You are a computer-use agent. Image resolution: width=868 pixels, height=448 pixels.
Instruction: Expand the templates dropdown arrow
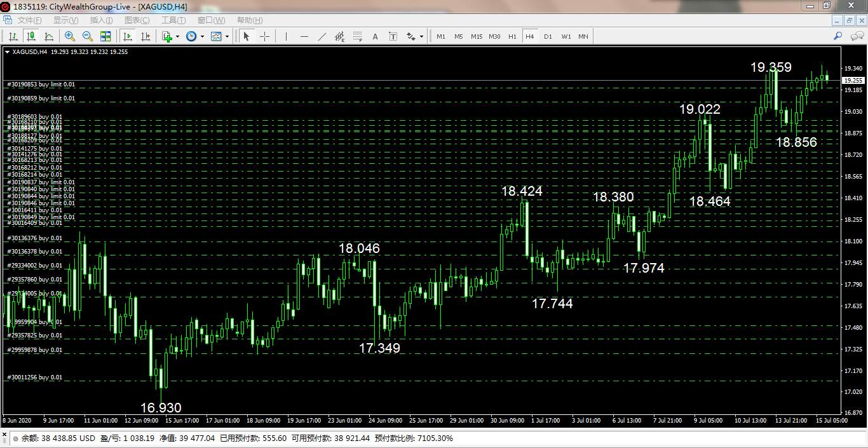227,37
